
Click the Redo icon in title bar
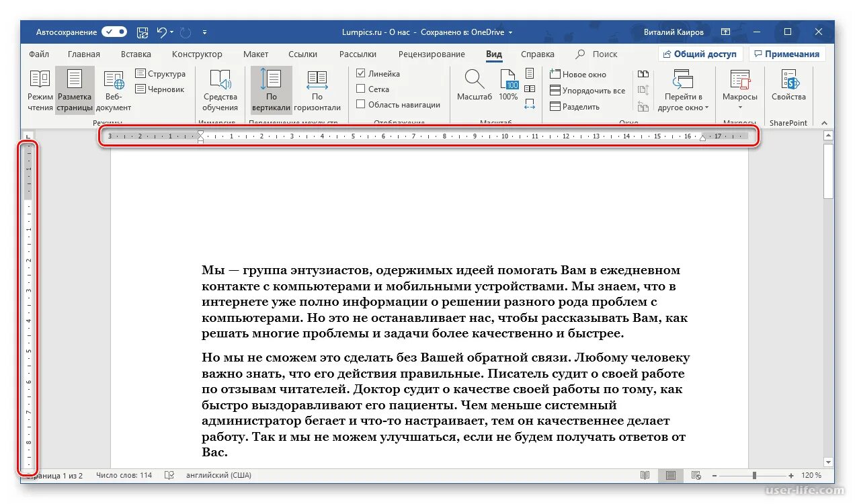(186, 32)
